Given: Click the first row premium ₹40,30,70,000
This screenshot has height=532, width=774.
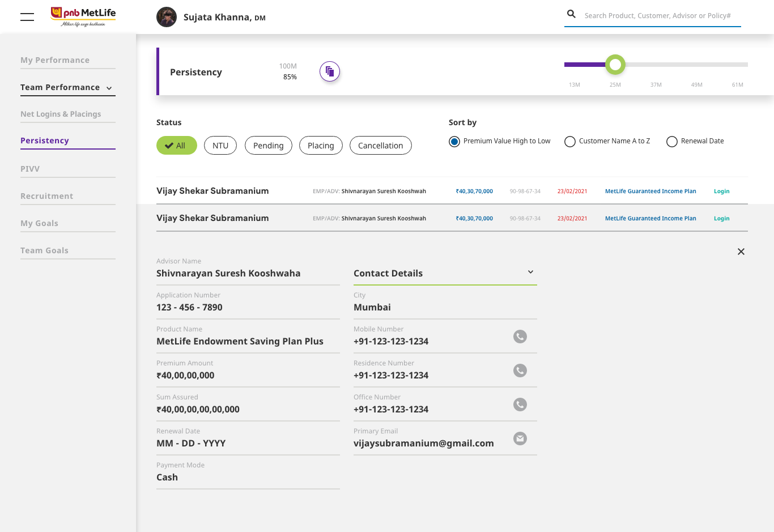Looking at the screenshot, I should [474, 191].
